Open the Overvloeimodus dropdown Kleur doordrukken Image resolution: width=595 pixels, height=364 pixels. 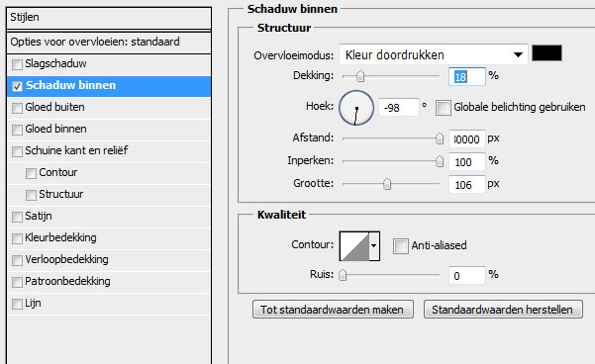tap(434, 54)
